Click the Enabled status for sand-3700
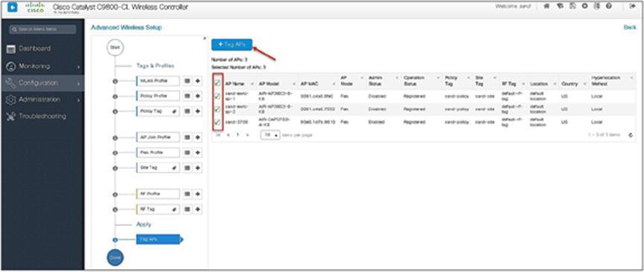Viewport: 644px width, 272px height. click(376, 122)
